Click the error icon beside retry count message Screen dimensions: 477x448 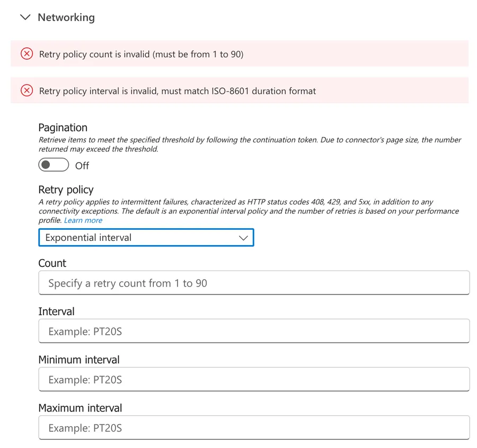tap(27, 54)
